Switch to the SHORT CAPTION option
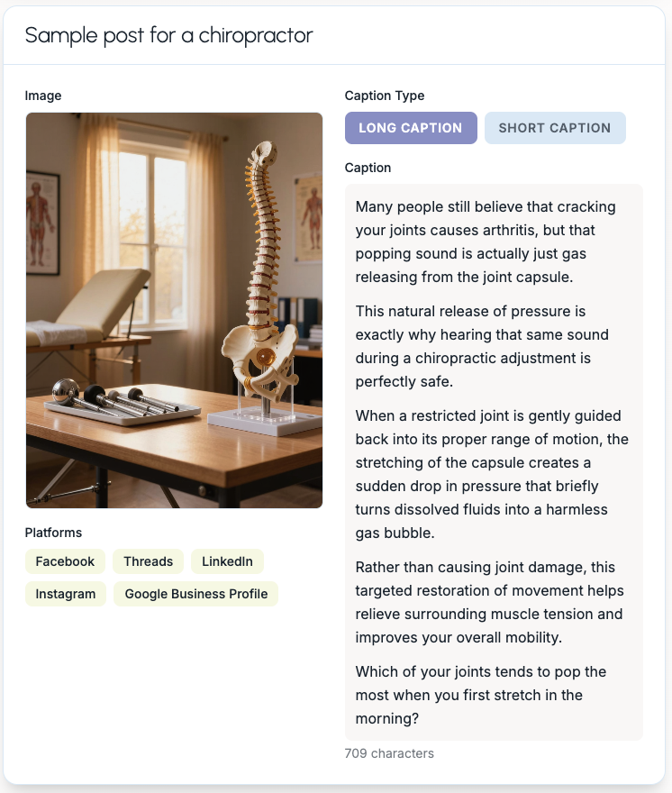Image resolution: width=672 pixels, height=793 pixels. [555, 127]
